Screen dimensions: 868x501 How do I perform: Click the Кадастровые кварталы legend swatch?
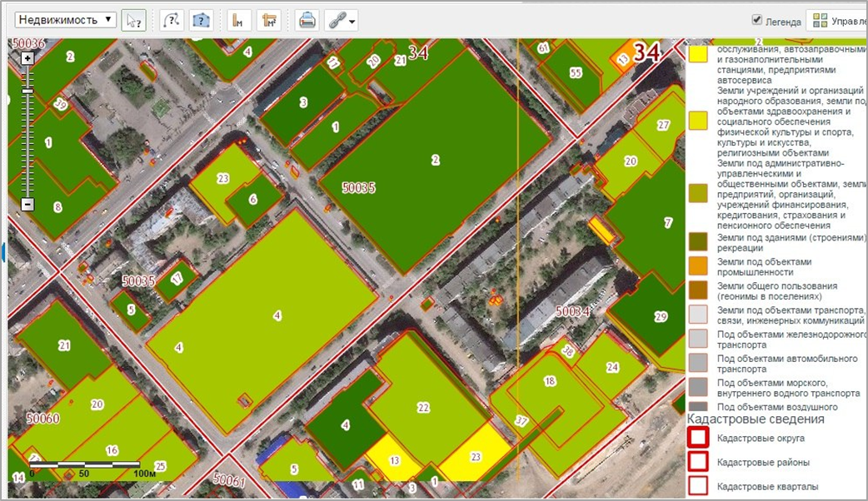(x=698, y=485)
